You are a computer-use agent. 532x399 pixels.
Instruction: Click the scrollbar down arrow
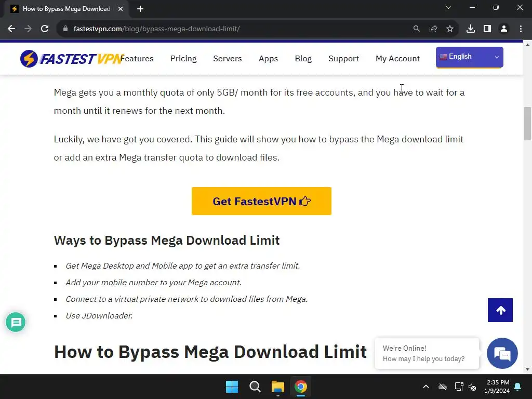pos(527,369)
